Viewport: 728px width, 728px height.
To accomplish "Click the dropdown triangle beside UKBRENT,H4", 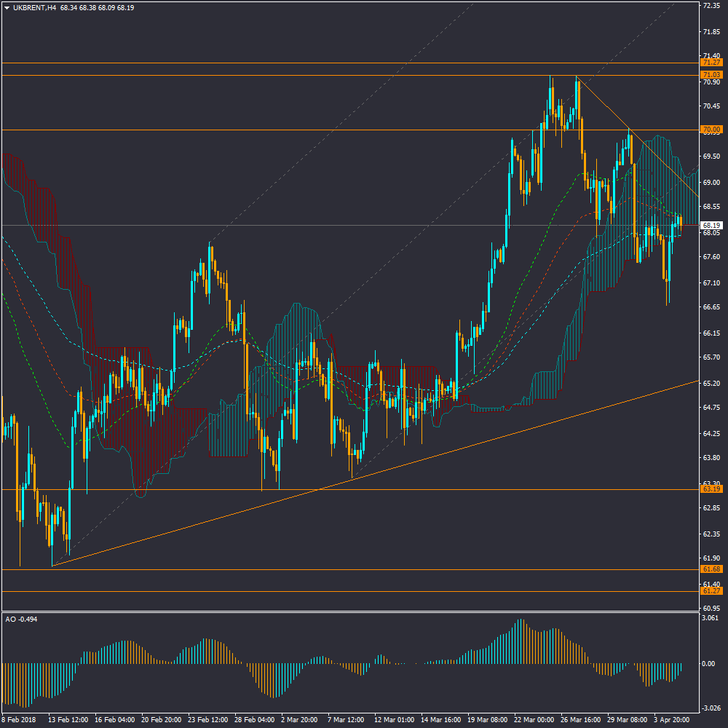I will [x=7, y=8].
